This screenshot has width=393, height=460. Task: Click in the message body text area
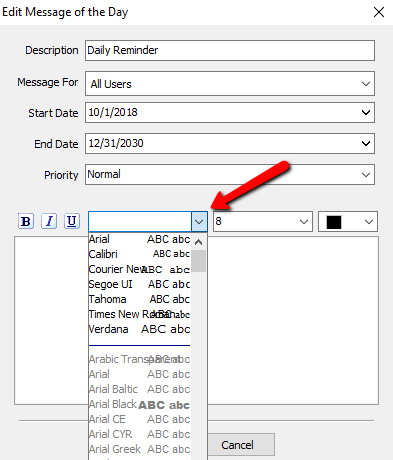point(293,320)
